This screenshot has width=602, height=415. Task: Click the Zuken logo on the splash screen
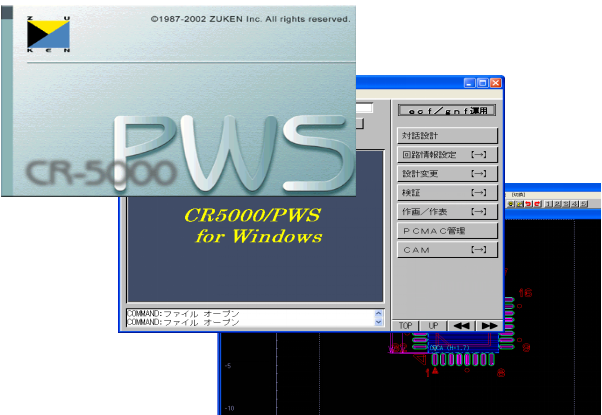point(50,34)
